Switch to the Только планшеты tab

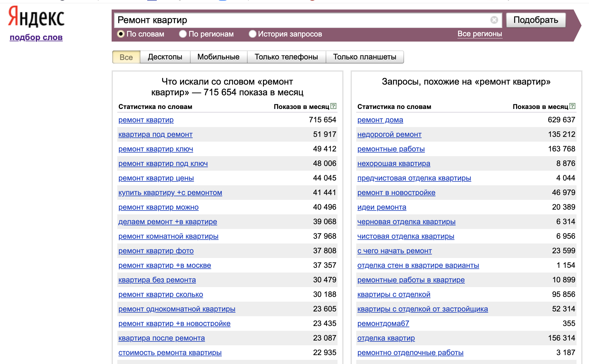pos(365,57)
